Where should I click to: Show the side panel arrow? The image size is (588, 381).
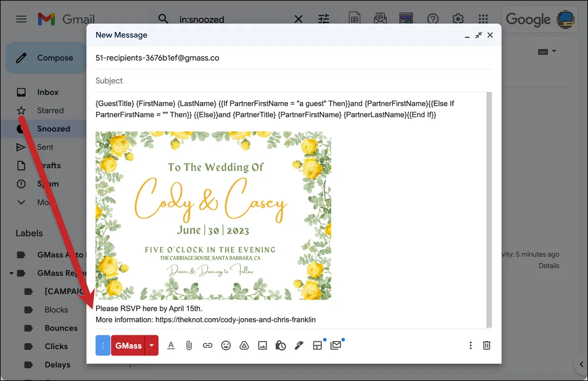click(581, 364)
